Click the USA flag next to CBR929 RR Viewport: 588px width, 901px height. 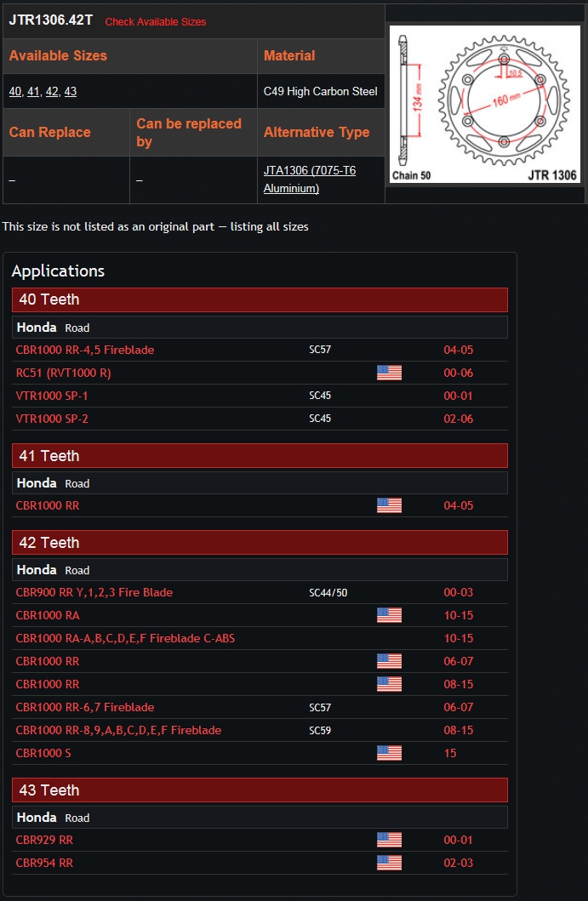click(389, 840)
